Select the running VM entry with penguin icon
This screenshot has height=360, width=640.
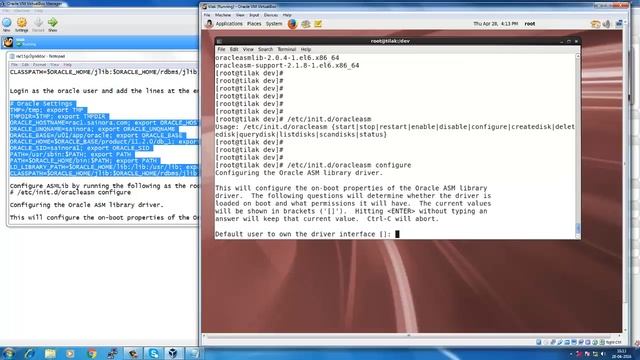100,42
